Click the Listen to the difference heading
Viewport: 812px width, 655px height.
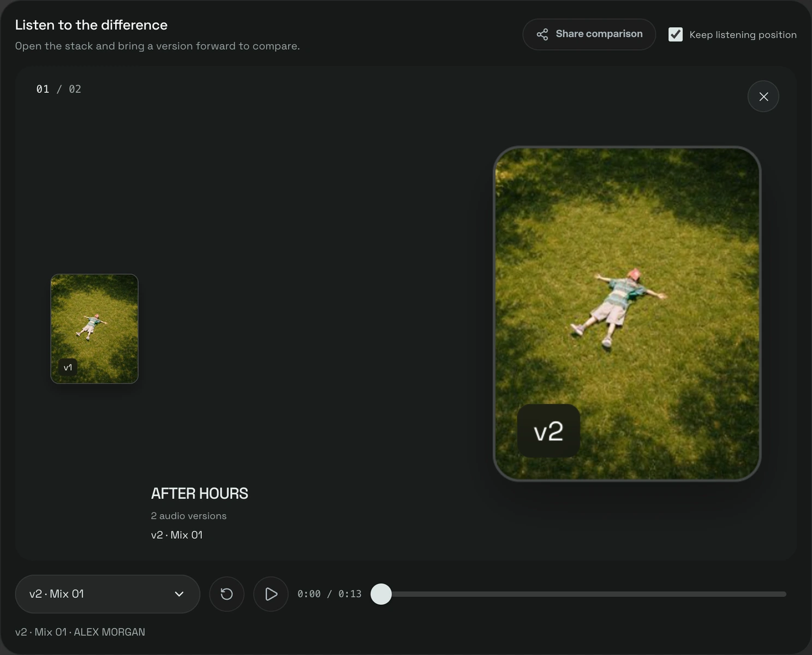click(91, 25)
